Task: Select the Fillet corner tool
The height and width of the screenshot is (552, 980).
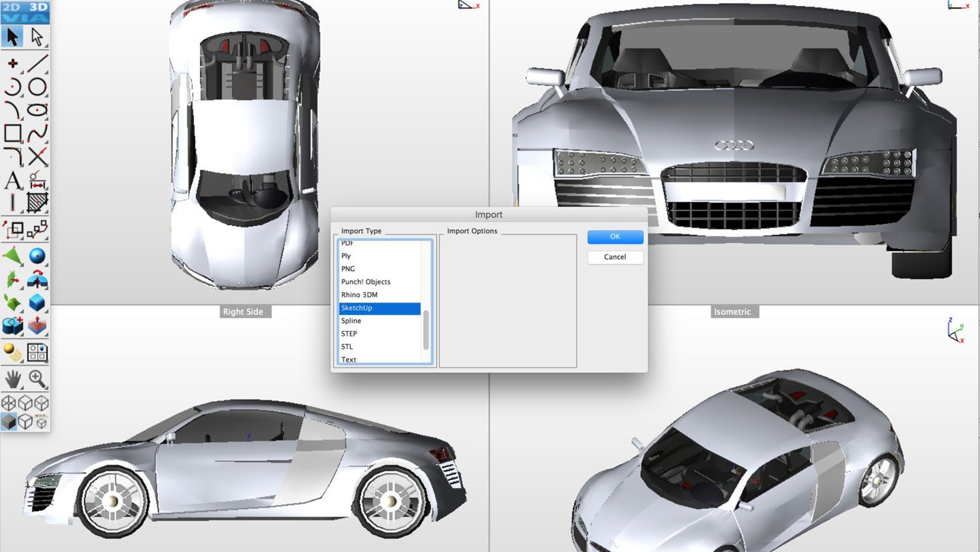Action: (12, 156)
